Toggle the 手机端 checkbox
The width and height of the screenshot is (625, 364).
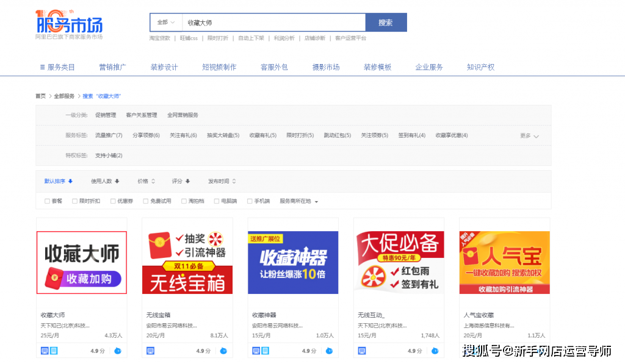tap(250, 201)
